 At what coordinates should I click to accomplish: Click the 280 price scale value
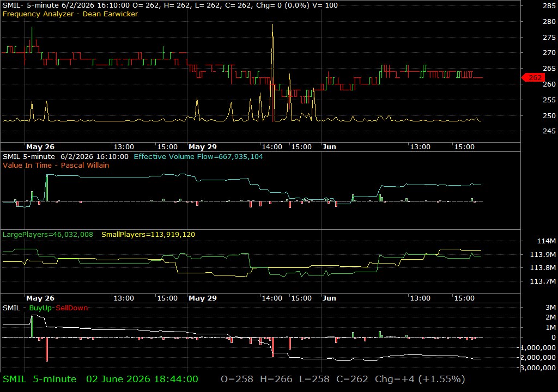pyautogui.click(x=549, y=21)
